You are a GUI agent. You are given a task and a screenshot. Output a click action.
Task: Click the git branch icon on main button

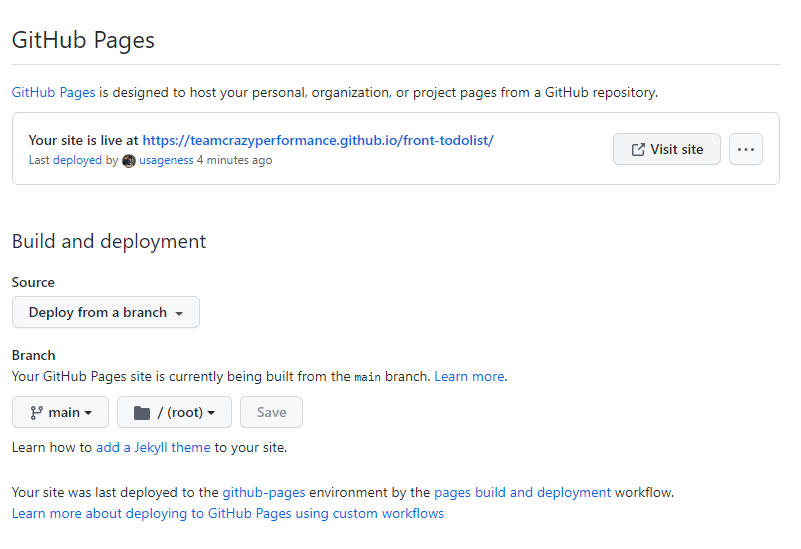[36, 413]
